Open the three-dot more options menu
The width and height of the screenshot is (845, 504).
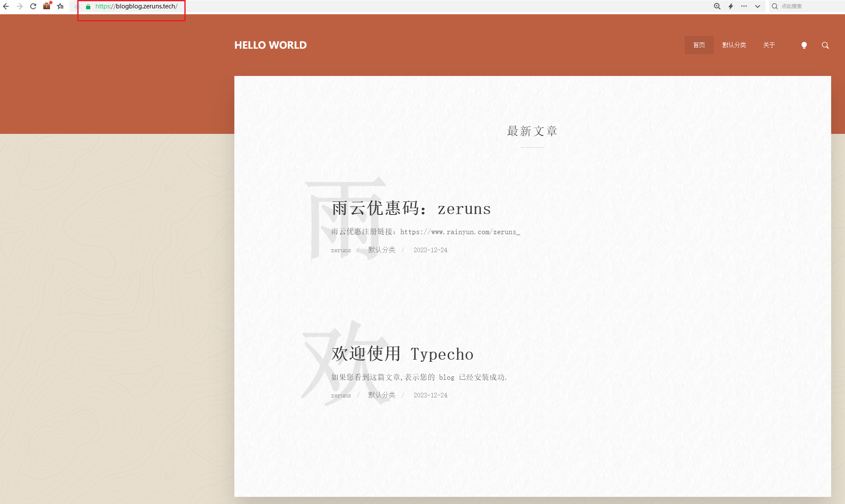pyautogui.click(x=744, y=6)
